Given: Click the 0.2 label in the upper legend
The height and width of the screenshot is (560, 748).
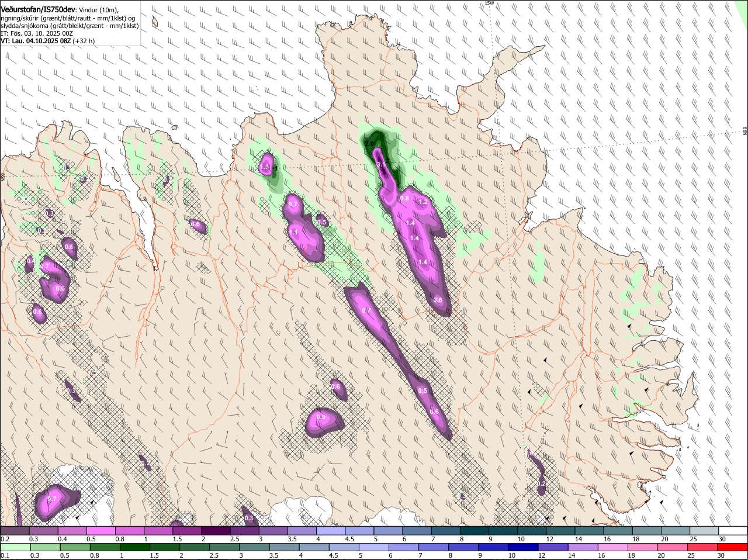Looking at the screenshot, I should pyautogui.click(x=5, y=539).
